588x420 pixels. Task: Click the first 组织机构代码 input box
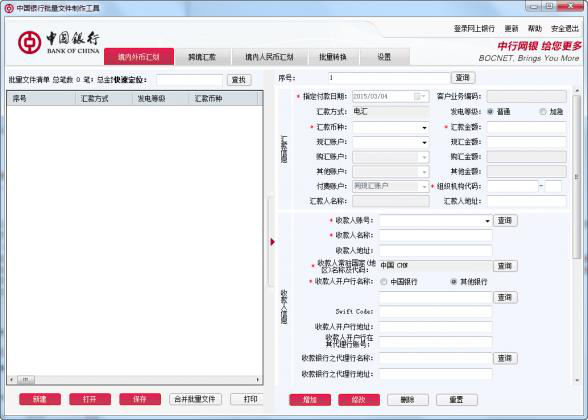click(x=513, y=186)
